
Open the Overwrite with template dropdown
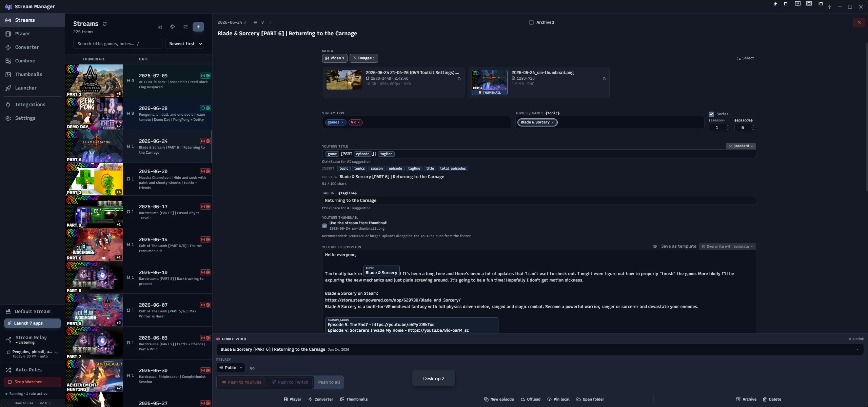point(728,247)
